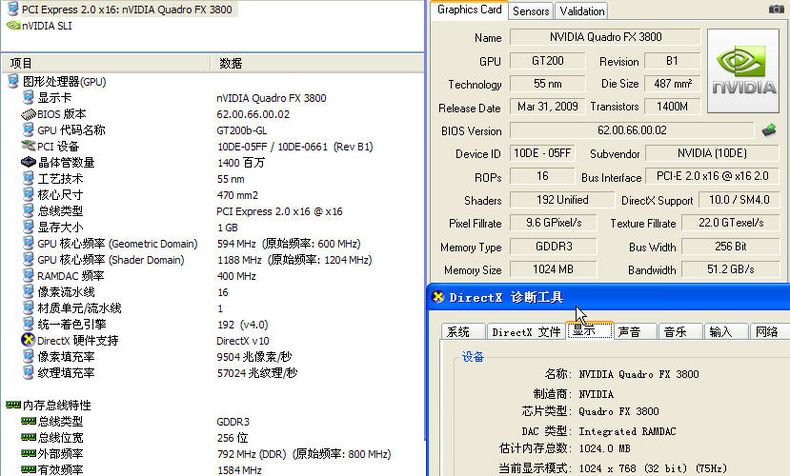Open the Validation tab in GPU-Z
Viewport: 790px width, 476px height.
pyautogui.click(x=582, y=11)
